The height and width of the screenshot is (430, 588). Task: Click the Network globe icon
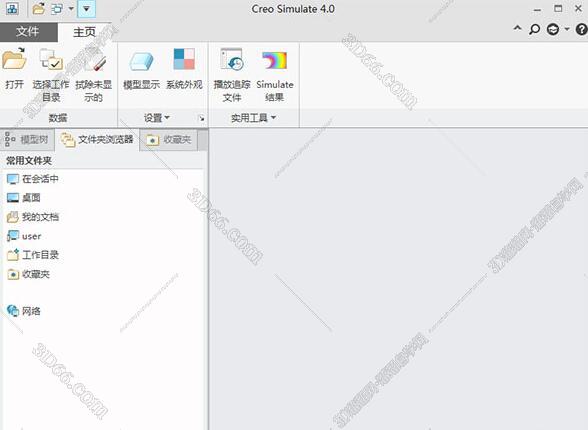13,311
